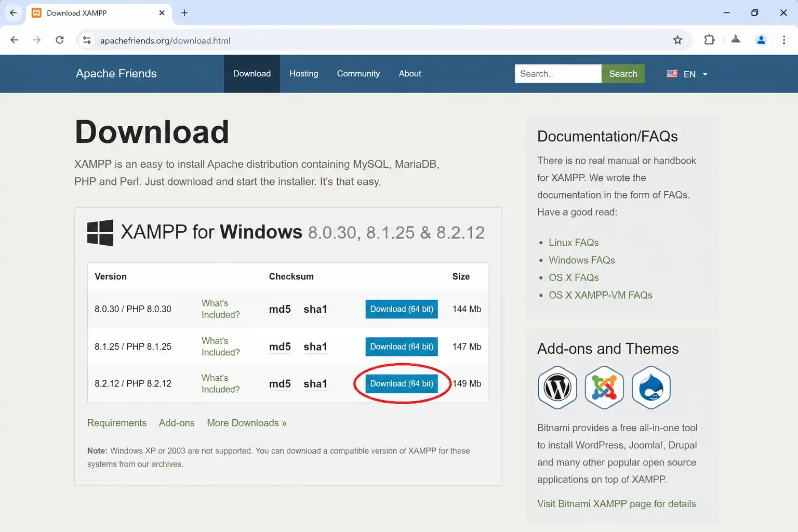Open More Downloads » link

[x=247, y=423]
